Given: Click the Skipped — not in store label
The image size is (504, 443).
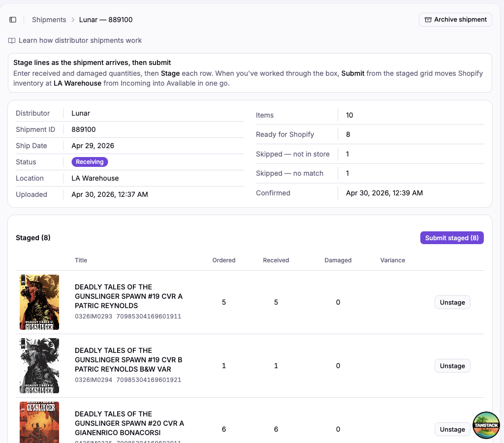Looking at the screenshot, I should (x=292, y=154).
